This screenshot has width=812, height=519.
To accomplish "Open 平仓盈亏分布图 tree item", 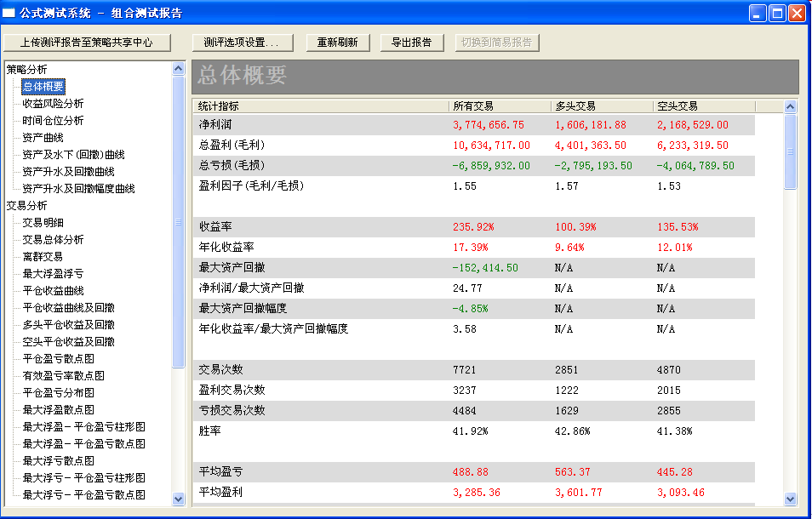I will [x=59, y=393].
